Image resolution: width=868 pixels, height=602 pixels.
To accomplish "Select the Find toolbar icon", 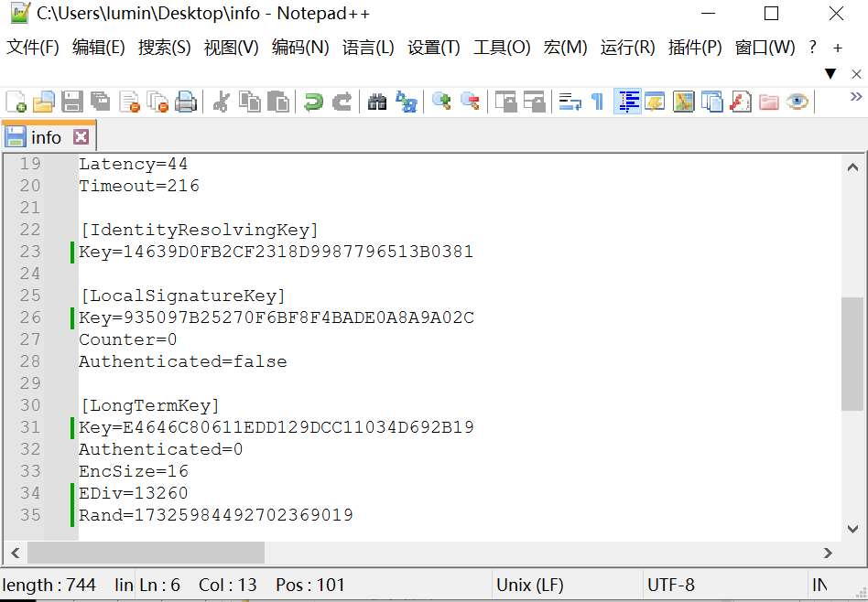I will point(376,102).
